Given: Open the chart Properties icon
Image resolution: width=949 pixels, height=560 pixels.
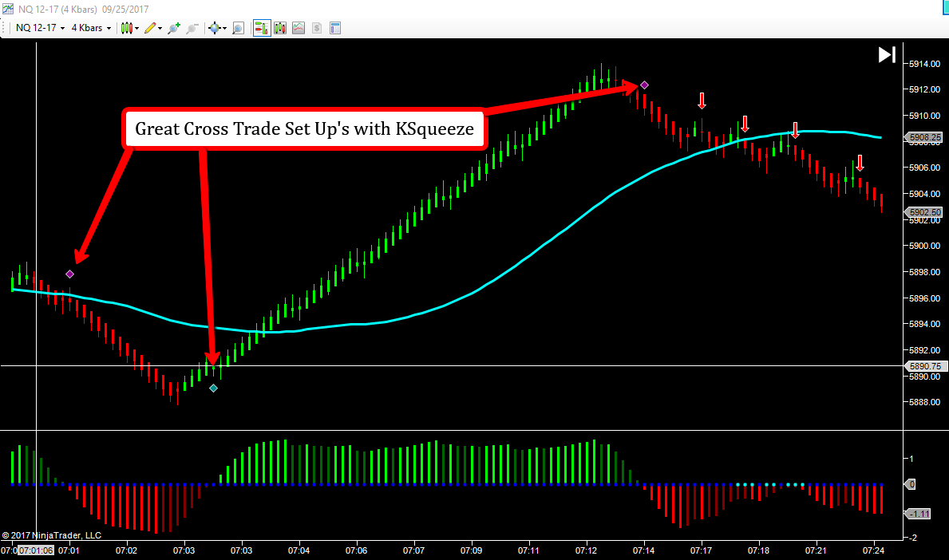Looking at the screenshot, I should 335,28.
